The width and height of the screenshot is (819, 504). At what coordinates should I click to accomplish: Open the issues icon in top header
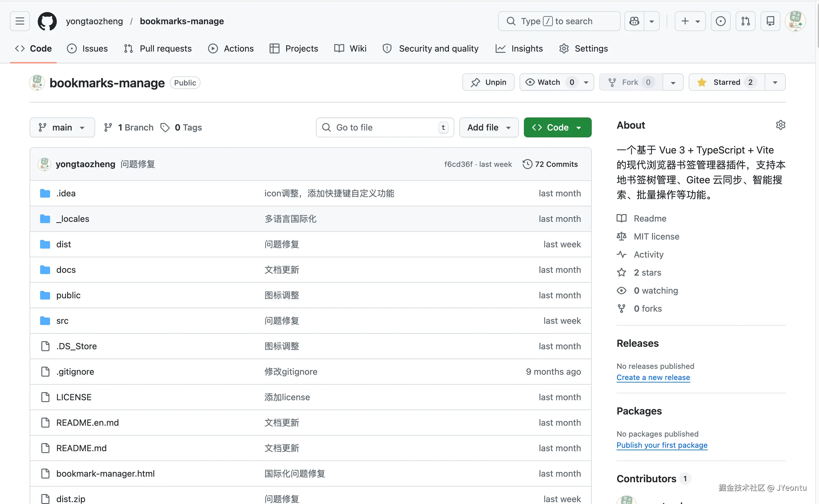(x=720, y=21)
